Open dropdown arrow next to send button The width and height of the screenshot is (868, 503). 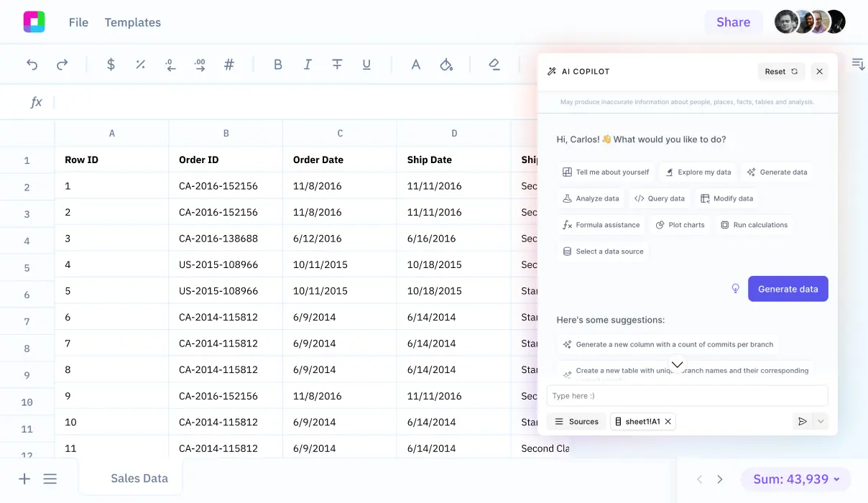(x=821, y=422)
